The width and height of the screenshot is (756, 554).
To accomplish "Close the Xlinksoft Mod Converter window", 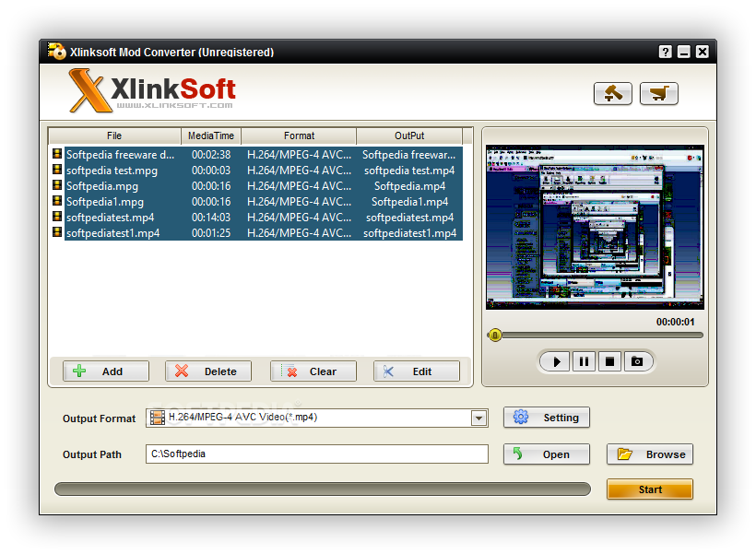I will point(703,52).
